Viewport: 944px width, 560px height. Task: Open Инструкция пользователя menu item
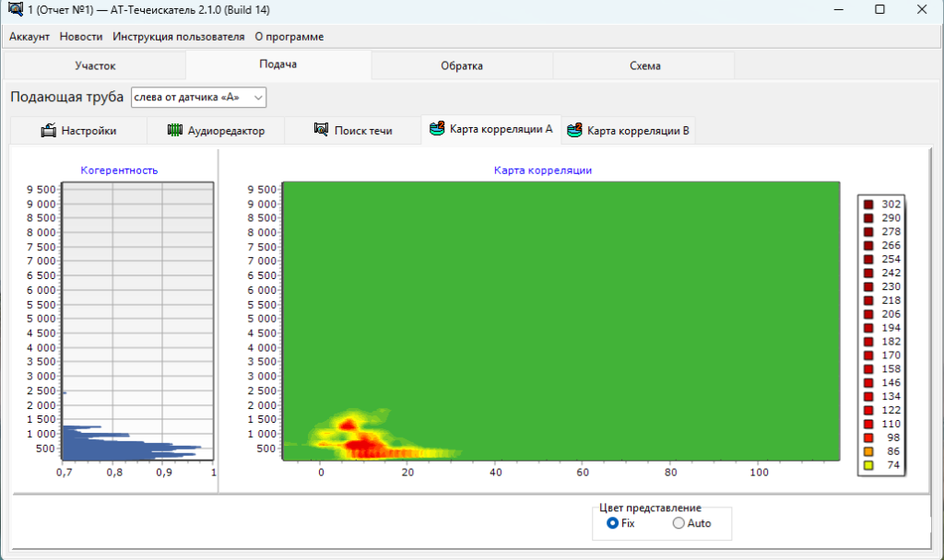(x=178, y=37)
